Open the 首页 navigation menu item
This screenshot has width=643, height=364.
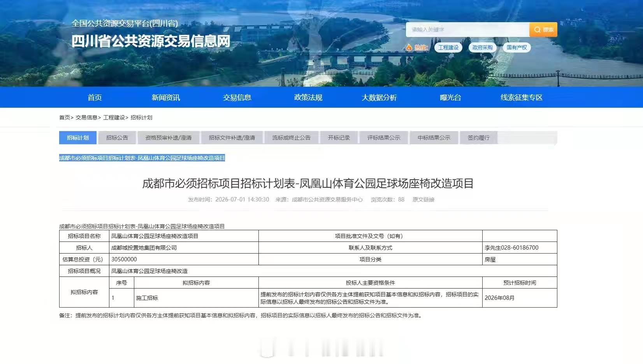click(x=95, y=97)
